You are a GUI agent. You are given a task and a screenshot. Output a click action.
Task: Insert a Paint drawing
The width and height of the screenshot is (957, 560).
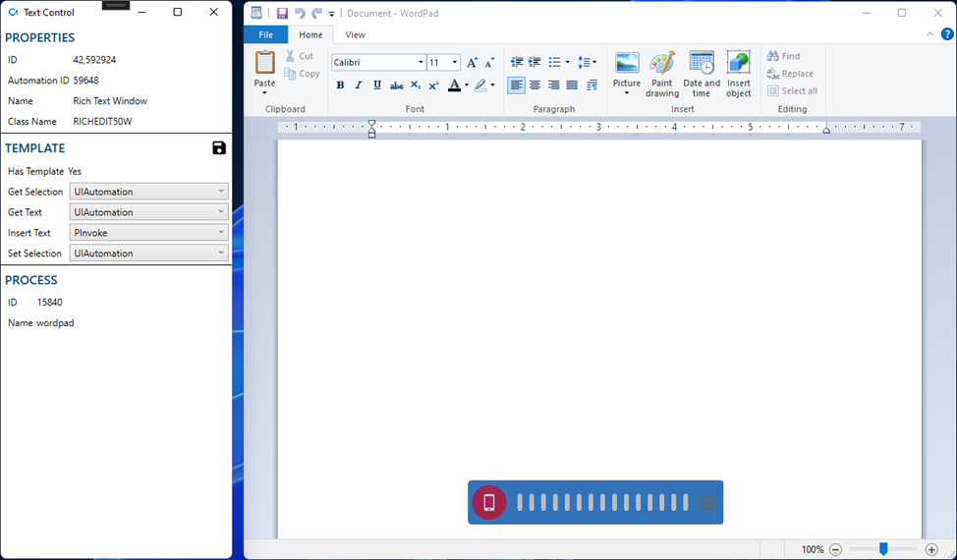coord(662,65)
